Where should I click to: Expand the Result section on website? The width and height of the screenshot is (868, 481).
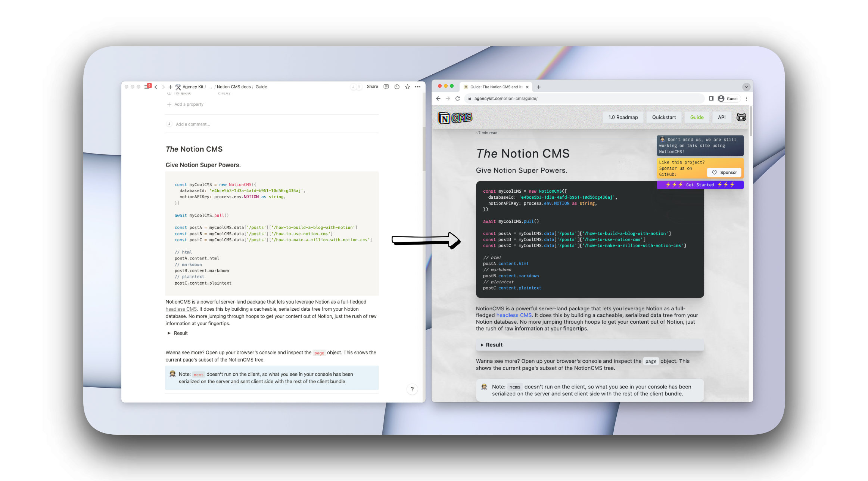coord(494,345)
